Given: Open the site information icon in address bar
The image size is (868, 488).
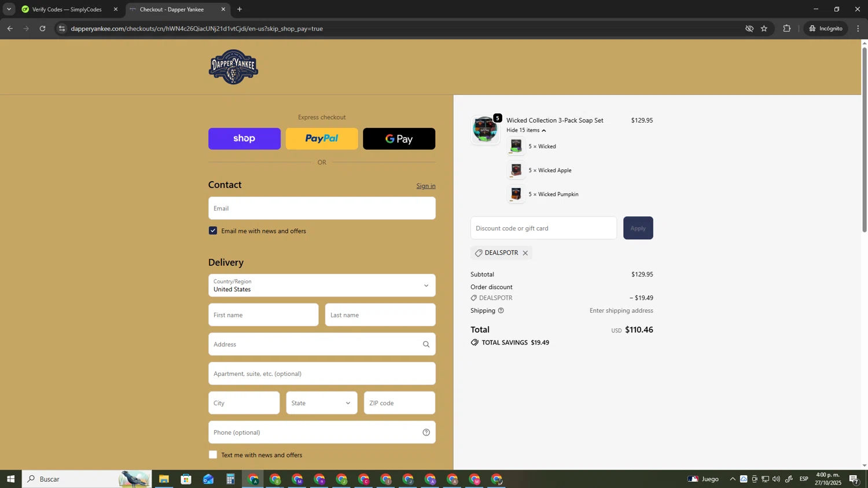Looking at the screenshot, I should [62, 28].
